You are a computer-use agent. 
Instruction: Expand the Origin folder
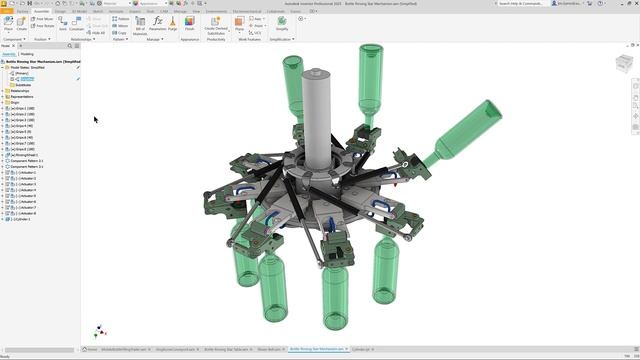(x=2, y=102)
